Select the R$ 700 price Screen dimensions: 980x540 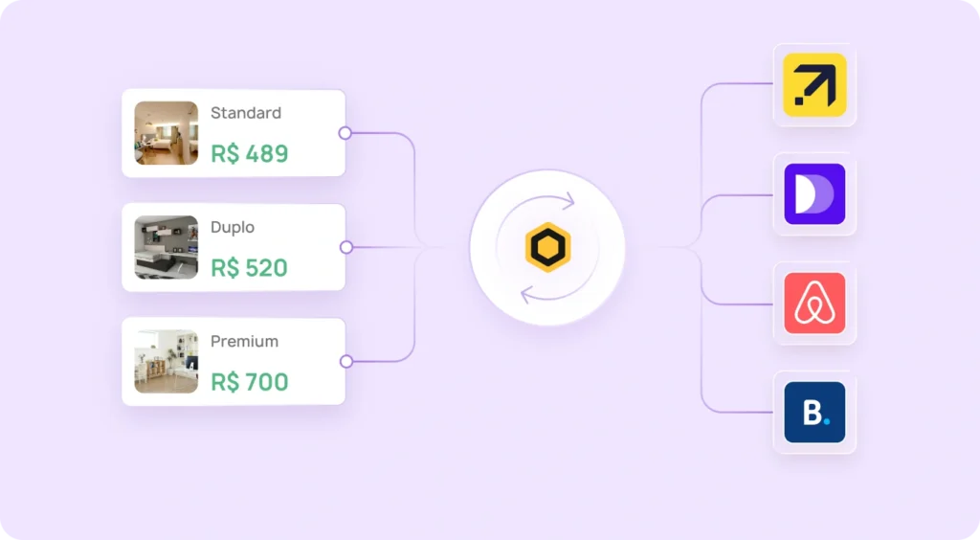pos(250,382)
